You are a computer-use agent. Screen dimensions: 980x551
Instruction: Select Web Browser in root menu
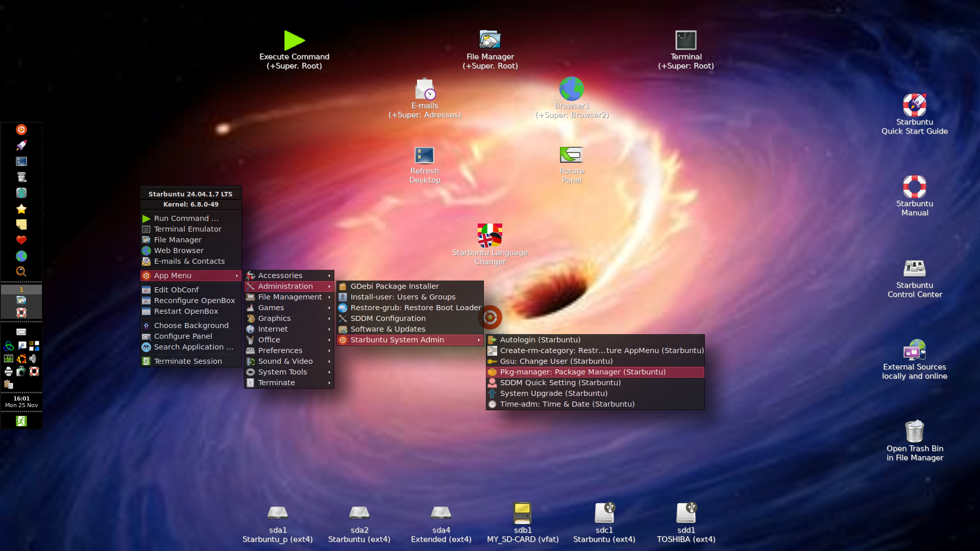tap(191, 251)
